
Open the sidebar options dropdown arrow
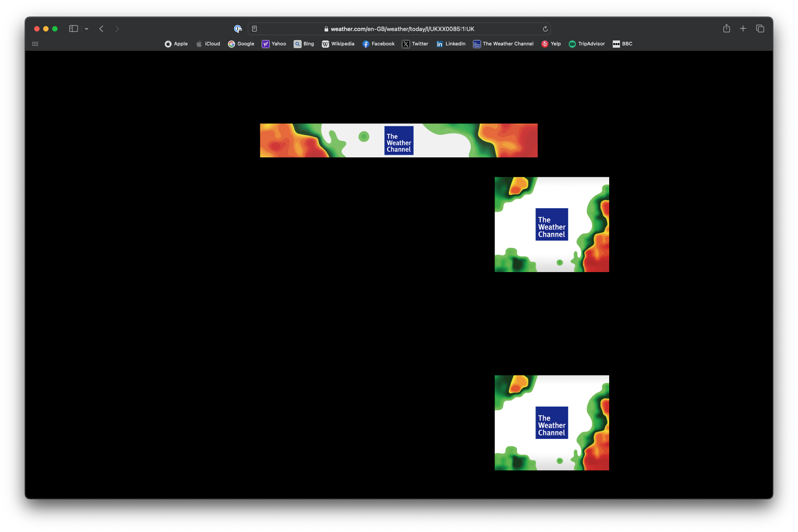click(86, 29)
